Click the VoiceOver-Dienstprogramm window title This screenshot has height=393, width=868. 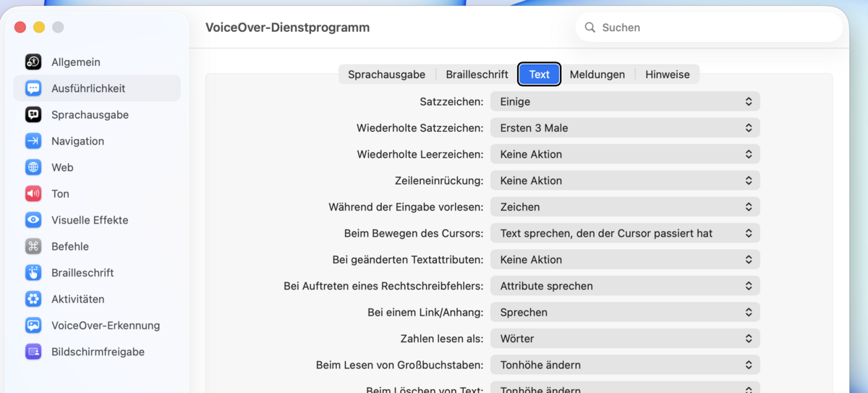pos(287,28)
